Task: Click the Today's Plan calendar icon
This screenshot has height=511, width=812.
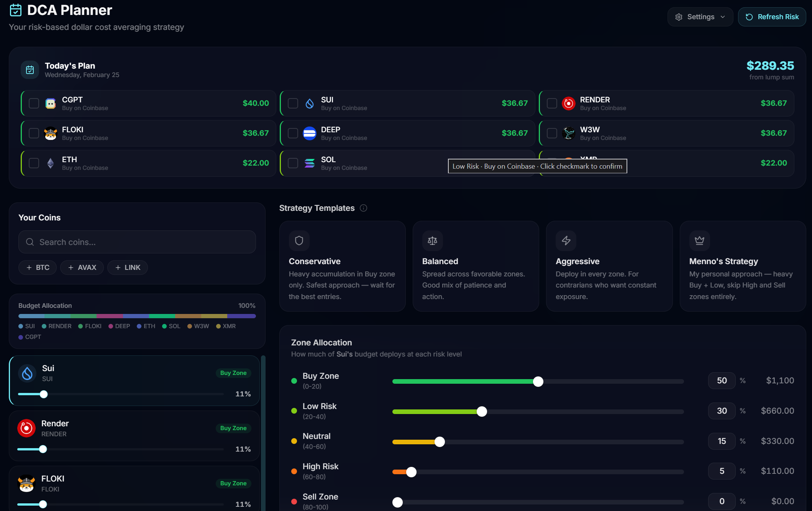Action: tap(30, 70)
